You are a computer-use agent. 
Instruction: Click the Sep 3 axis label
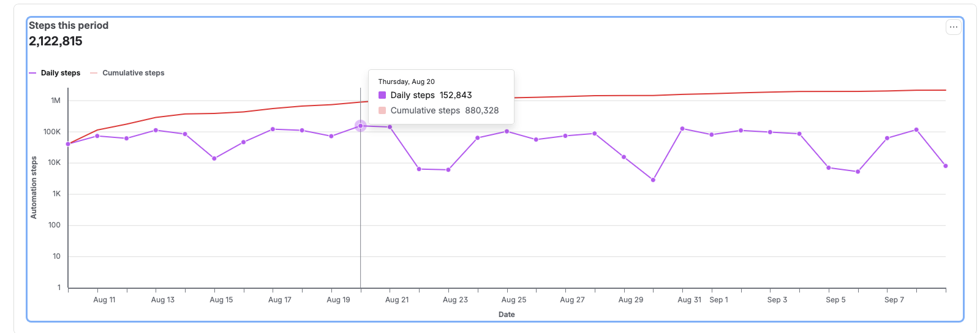coord(777,300)
